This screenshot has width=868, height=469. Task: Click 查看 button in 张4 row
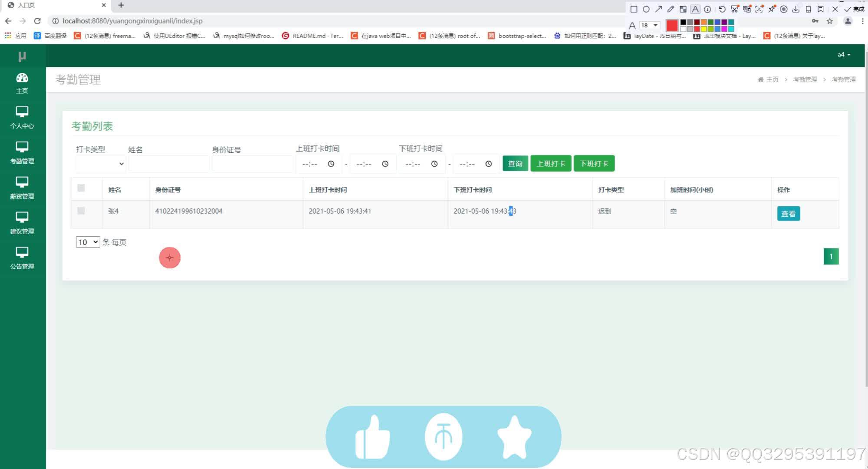click(788, 213)
